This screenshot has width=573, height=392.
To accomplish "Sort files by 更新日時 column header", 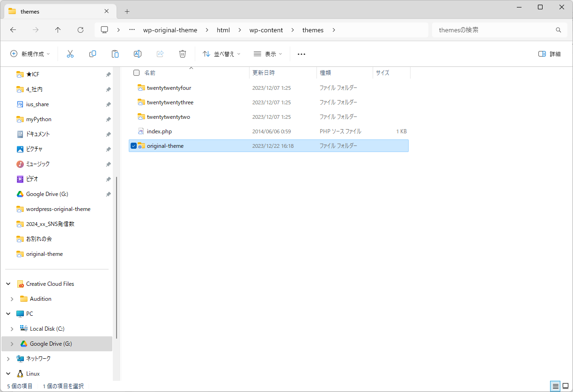I will coord(264,73).
